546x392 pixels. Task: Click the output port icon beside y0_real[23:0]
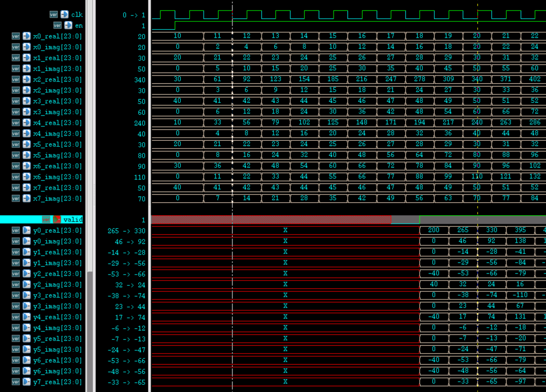[27, 230]
